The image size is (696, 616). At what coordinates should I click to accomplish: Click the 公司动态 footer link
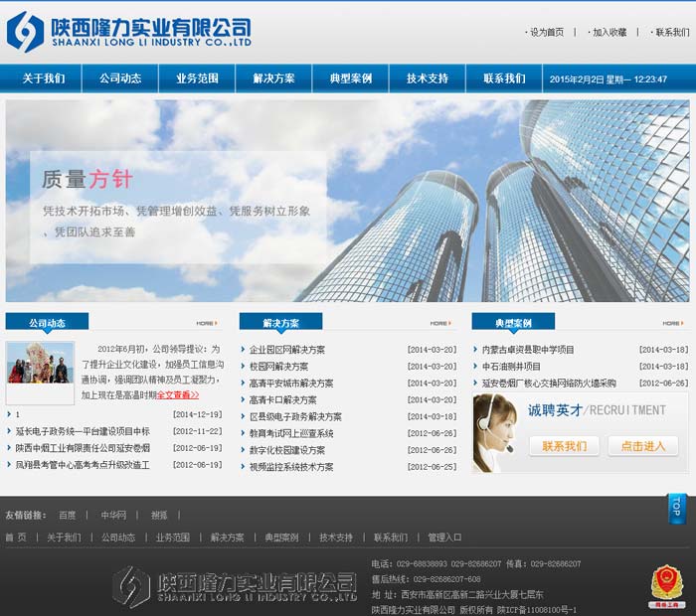coord(118,538)
